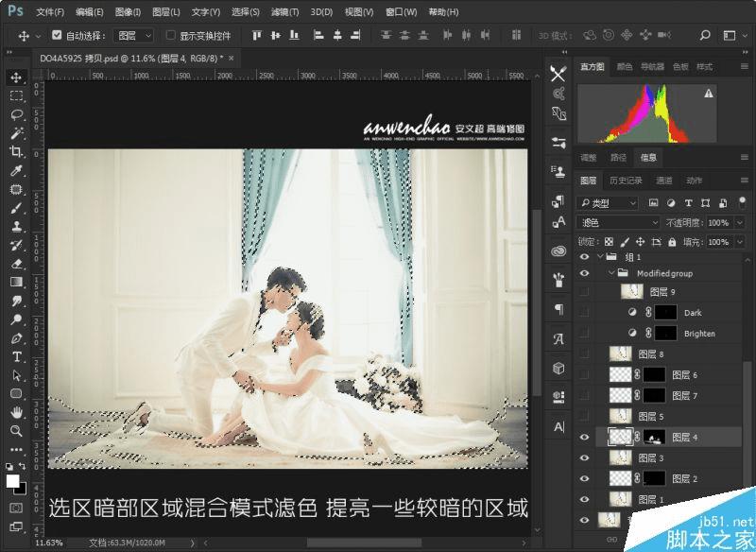Click the histogram cache warning triangle
Viewport: 756px width, 552px height.
point(708,94)
